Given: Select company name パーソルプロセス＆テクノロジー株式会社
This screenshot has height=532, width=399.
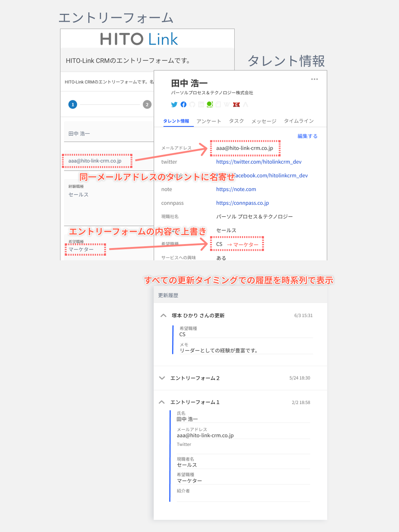Looking at the screenshot, I should tap(212, 93).
